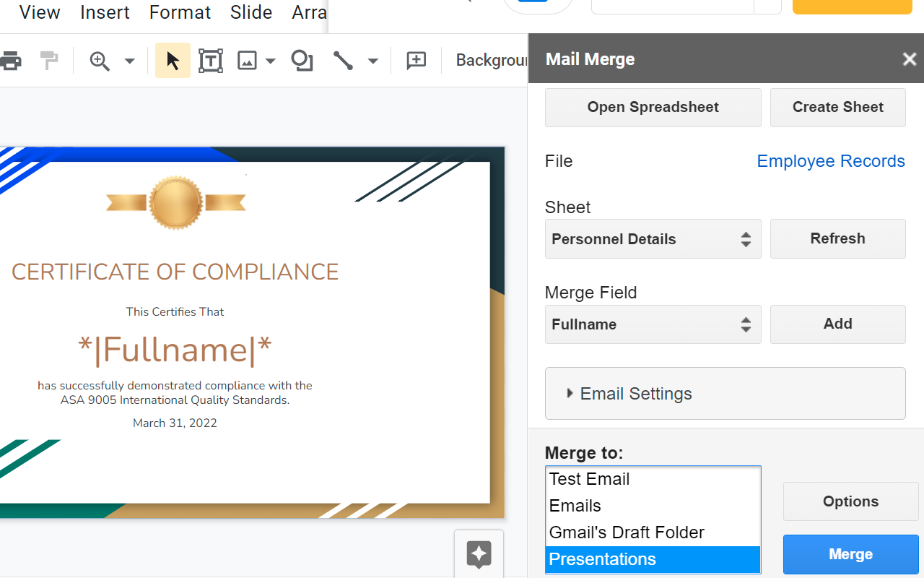This screenshot has width=924, height=578.
Task: Select the shape tool
Action: (302, 61)
